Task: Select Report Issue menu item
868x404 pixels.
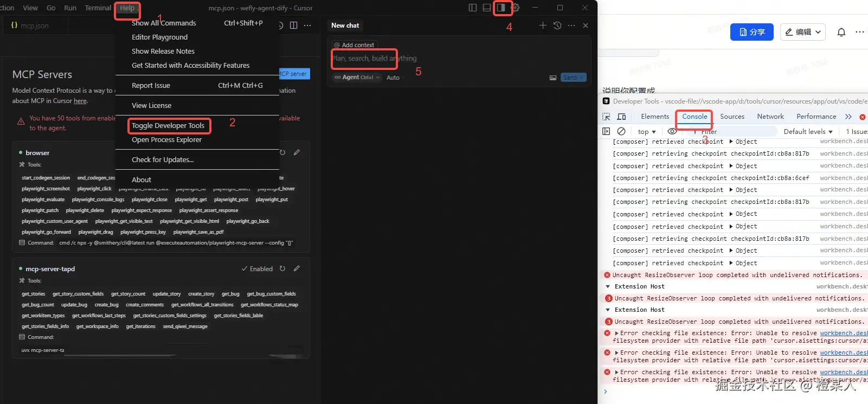Action: [x=197, y=85]
